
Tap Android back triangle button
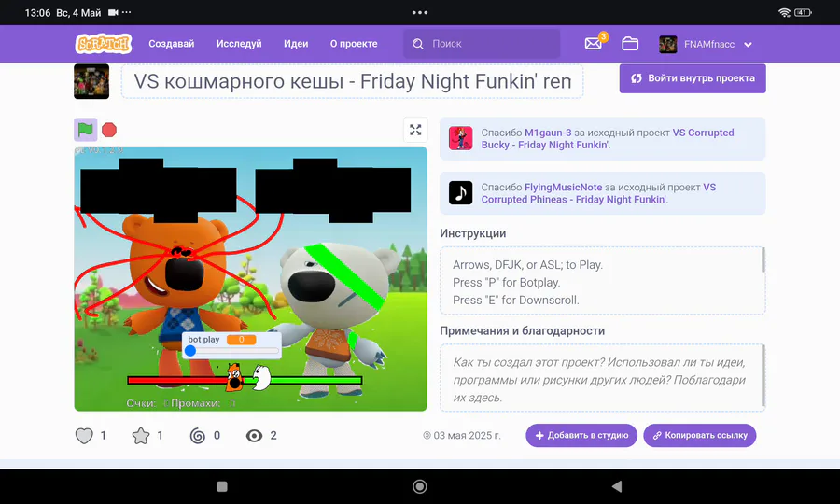tap(617, 486)
